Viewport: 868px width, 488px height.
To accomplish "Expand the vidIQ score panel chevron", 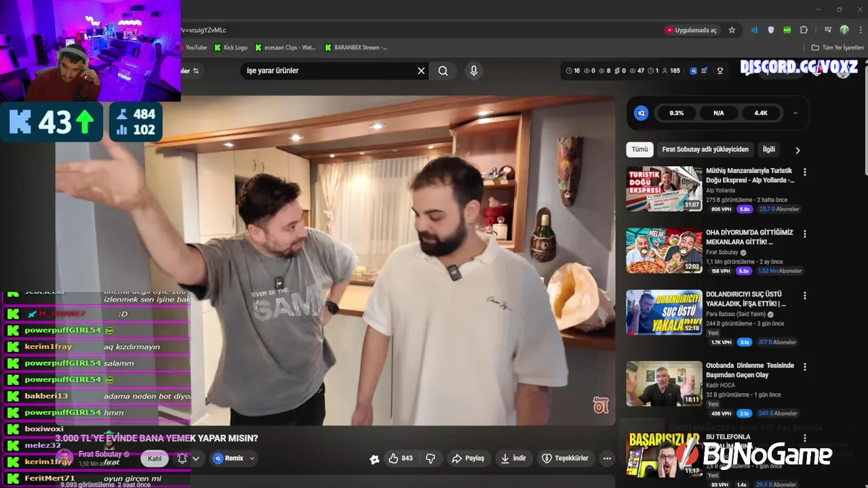I will pos(795,113).
